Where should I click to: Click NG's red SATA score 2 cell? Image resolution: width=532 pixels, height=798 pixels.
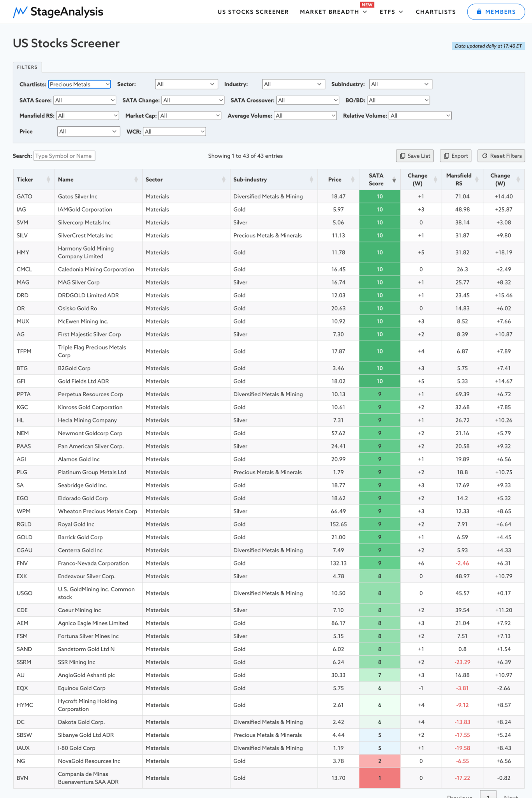[x=380, y=761]
